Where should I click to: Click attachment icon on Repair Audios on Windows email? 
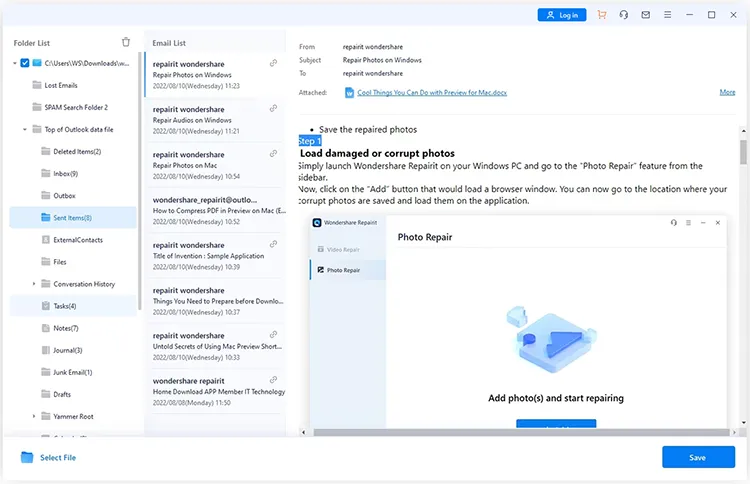273,109
